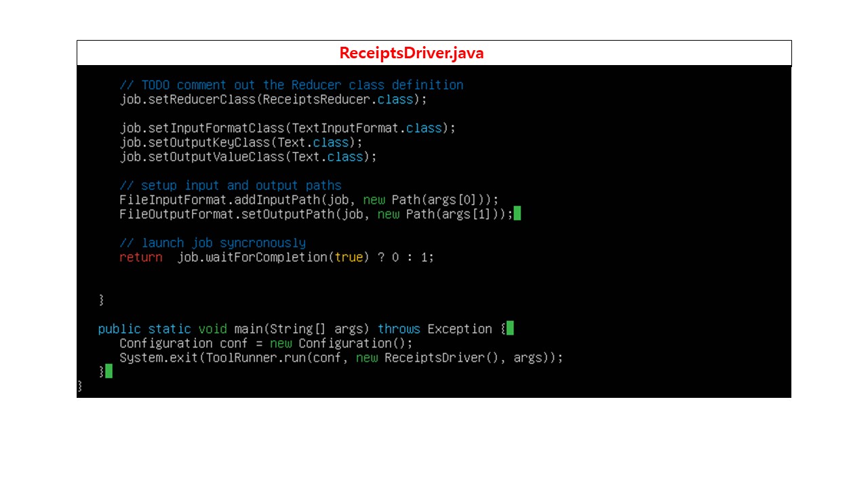Viewport: 868px width, 488px height.
Task: Click the Configuration conf declaration line
Action: (266, 343)
